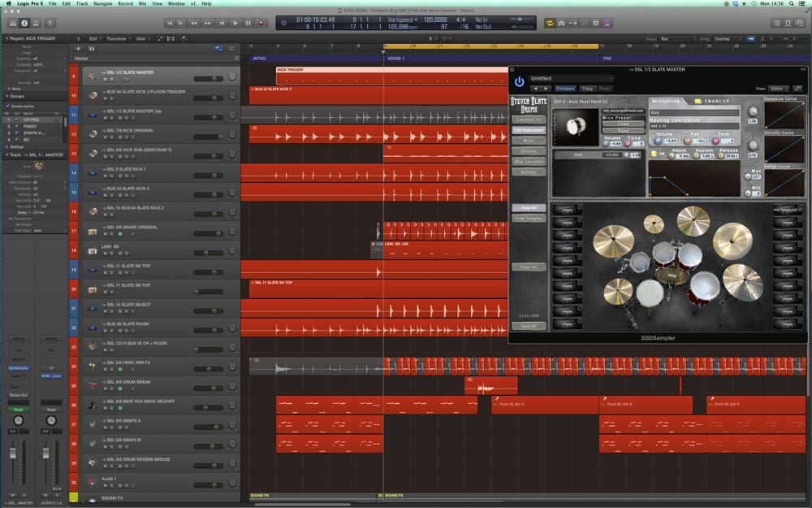The width and height of the screenshot is (812, 508).
Task: Open the Loop Browser icon at top right
Action: coord(788,24)
